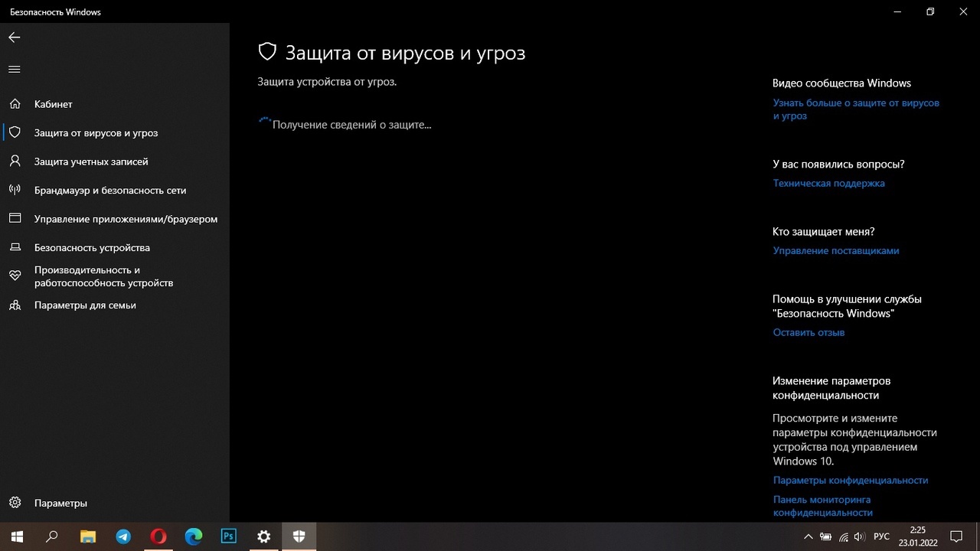This screenshot has width=980, height=551.
Task: Switch input language РУС indicator
Action: tap(882, 537)
